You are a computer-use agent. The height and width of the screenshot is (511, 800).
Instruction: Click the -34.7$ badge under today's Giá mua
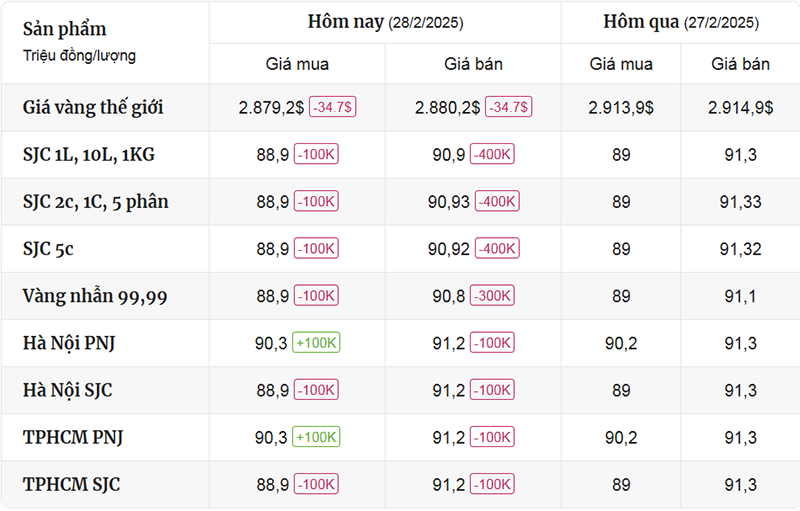pyautogui.click(x=333, y=107)
